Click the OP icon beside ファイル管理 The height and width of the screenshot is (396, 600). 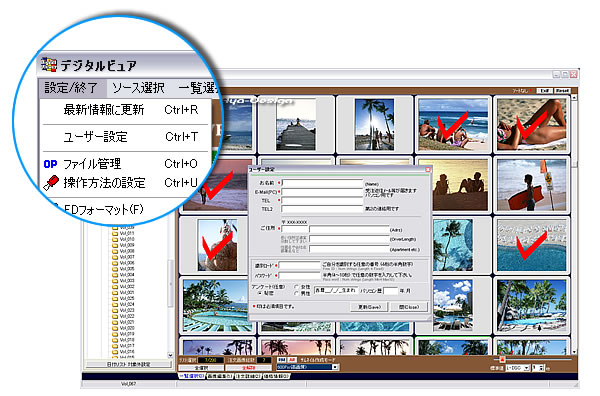coord(50,164)
